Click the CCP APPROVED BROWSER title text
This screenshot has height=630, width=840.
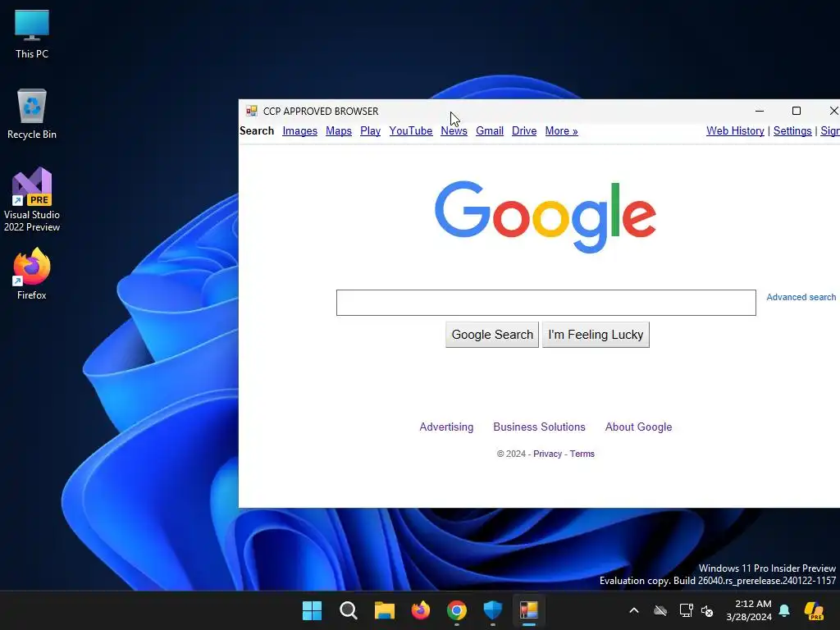tap(321, 112)
